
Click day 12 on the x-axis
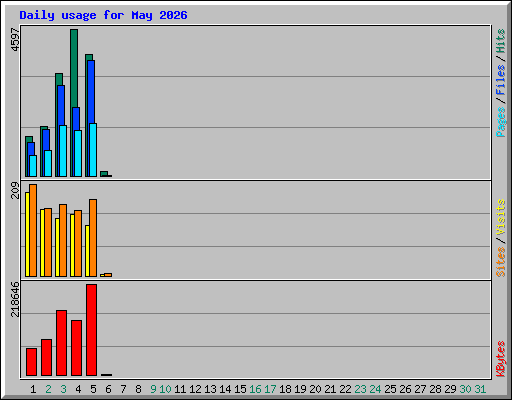click(x=195, y=389)
